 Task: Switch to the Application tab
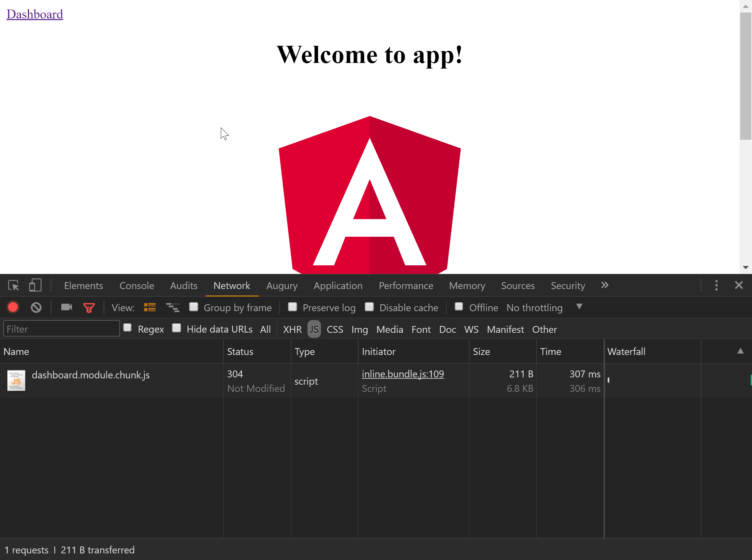(x=338, y=286)
